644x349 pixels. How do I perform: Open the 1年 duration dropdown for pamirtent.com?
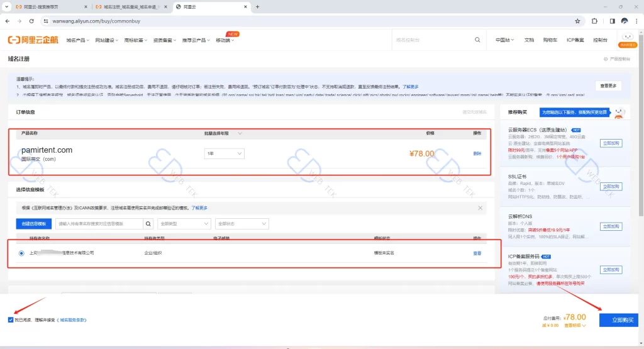225,153
